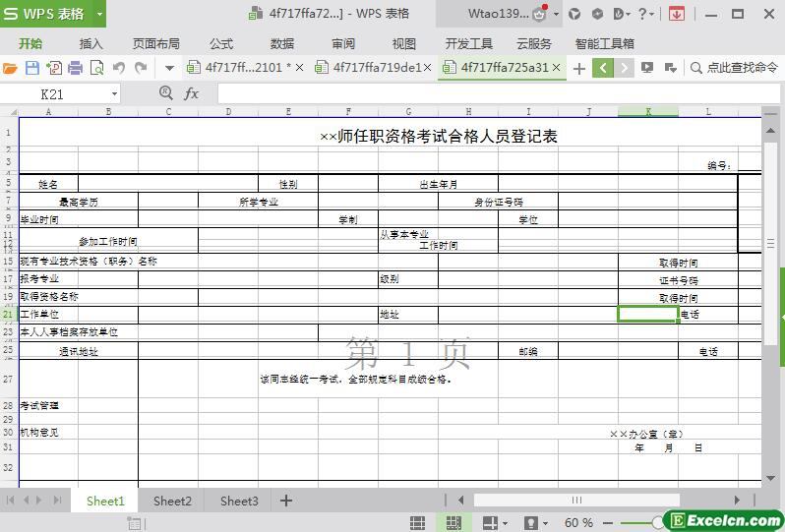Open the 数据 ribbon tab
The image size is (785, 532).
pyautogui.click(x=282, y=44)
